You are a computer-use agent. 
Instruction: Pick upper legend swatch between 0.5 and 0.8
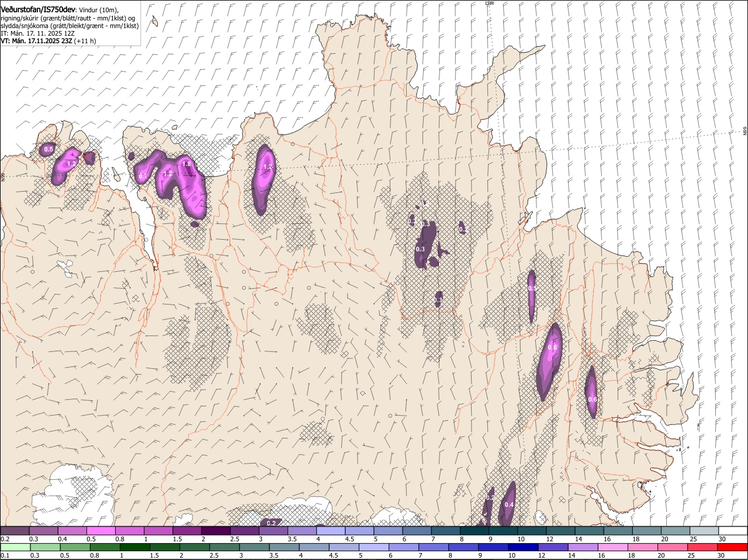click(101, 531)
